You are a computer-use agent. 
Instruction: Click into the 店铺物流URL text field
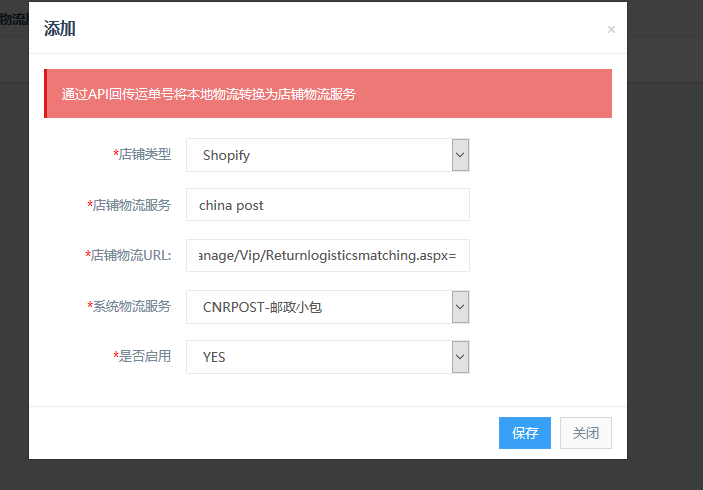point(328,256)
